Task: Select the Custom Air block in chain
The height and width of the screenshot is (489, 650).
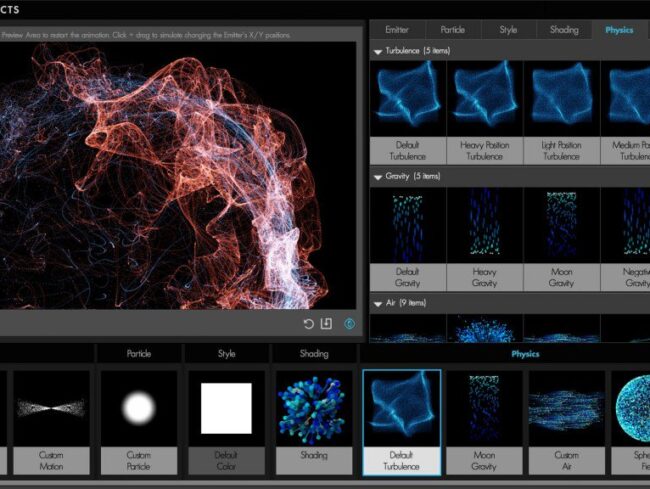Action: click(566, 408)
